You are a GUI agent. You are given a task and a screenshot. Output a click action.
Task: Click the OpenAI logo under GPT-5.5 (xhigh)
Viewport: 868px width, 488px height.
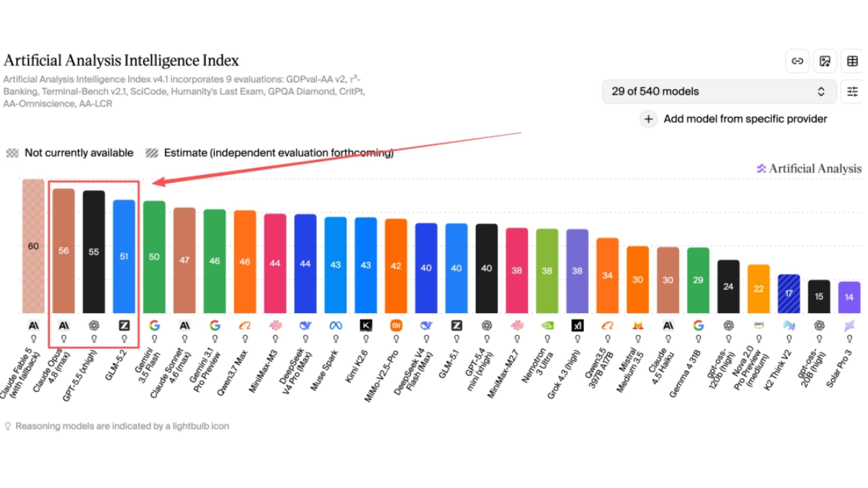pos(94,325)
